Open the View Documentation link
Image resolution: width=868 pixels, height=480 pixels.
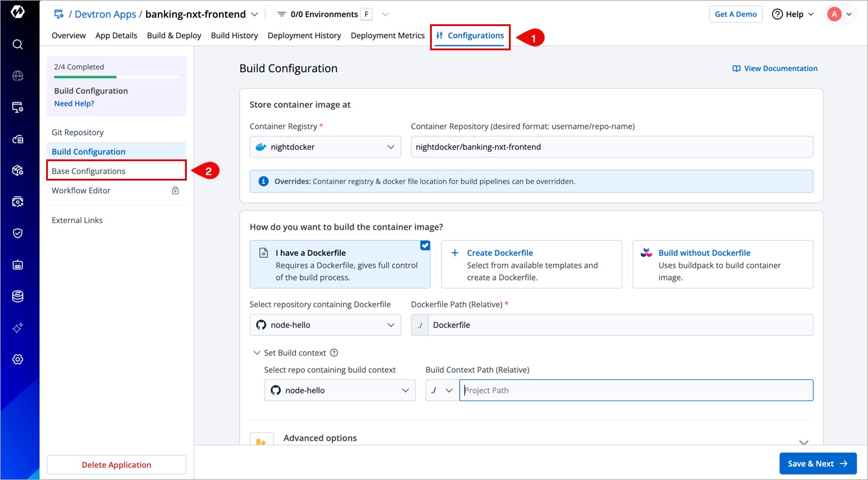pyautogui.click(x=775, y=68)
